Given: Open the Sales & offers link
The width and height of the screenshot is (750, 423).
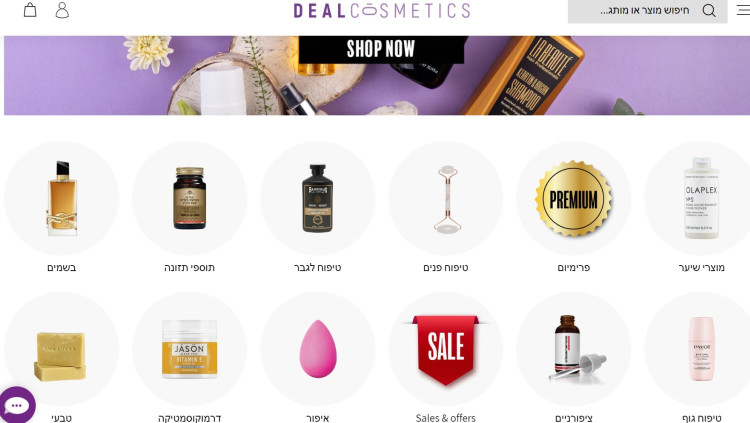Looking at the screenshot, I should (x=445, y=418).
